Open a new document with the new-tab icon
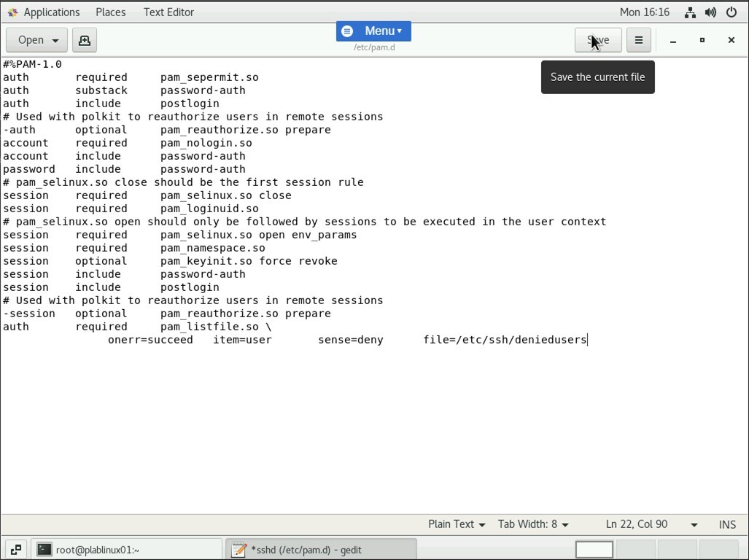This screenshot has width=749, height=560. click(x=84, y=40)
